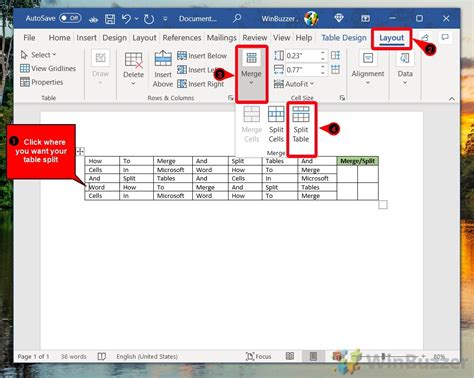Open the Alignment dropdown
The image size is (474, 378).
click(x=368, y=69)
